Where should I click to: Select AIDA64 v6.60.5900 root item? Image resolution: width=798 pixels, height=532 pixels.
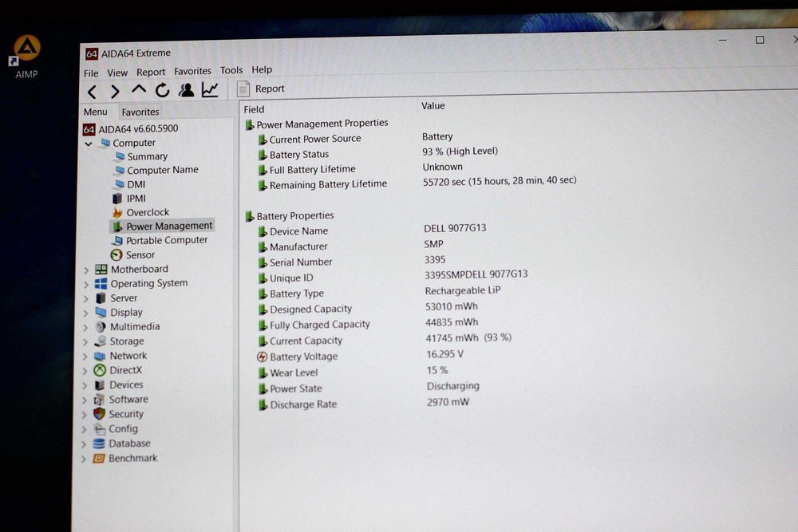pos(131,129)
